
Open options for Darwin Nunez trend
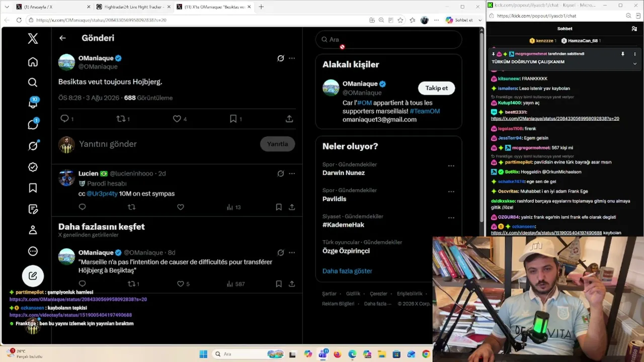pos(451,165)
